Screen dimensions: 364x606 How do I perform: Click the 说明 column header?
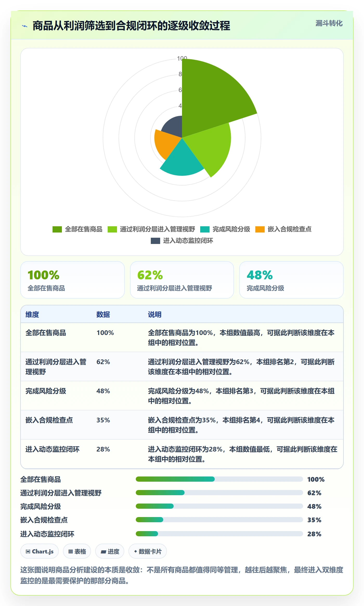[x=155, y=314]
